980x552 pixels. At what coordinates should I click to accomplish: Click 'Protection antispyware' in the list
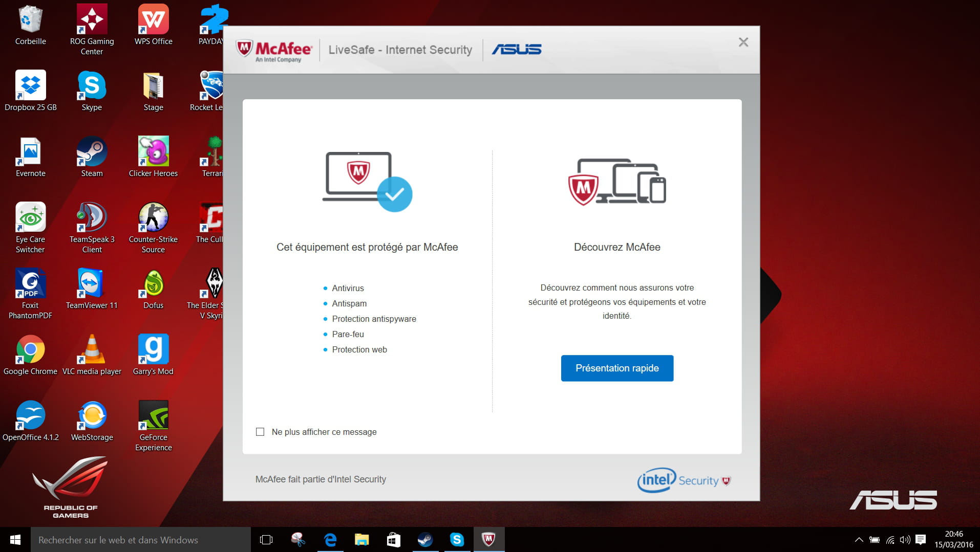374,319
